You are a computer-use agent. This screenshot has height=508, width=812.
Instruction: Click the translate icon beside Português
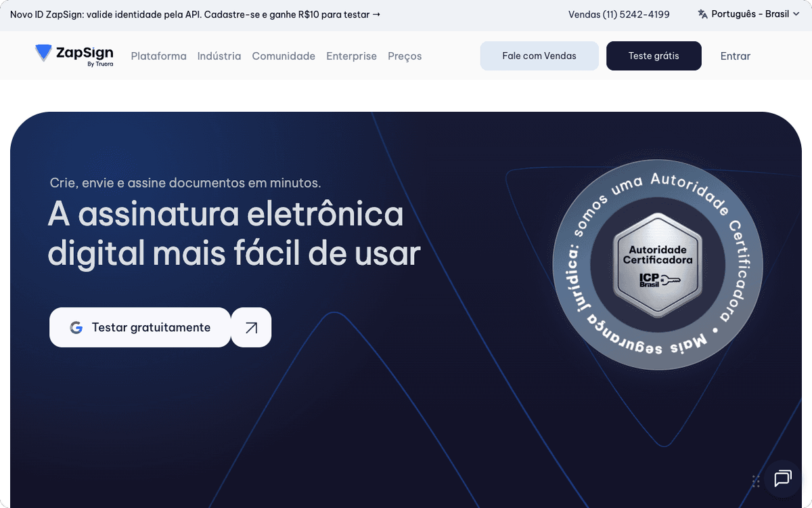(702, 14)
